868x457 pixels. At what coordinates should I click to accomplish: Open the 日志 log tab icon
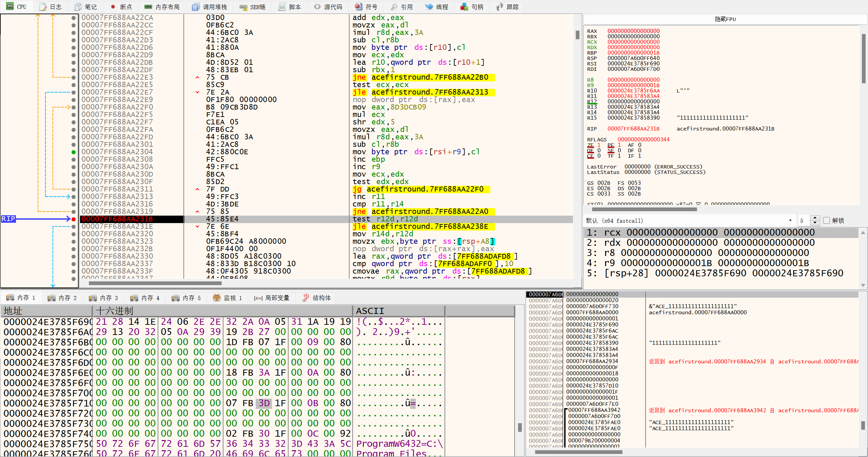tap(43, 7)
